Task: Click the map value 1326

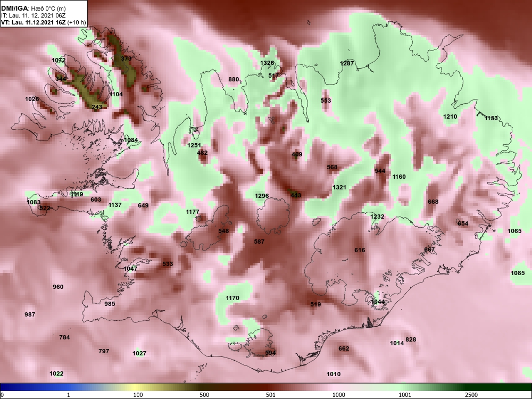Action: point(267,63)
